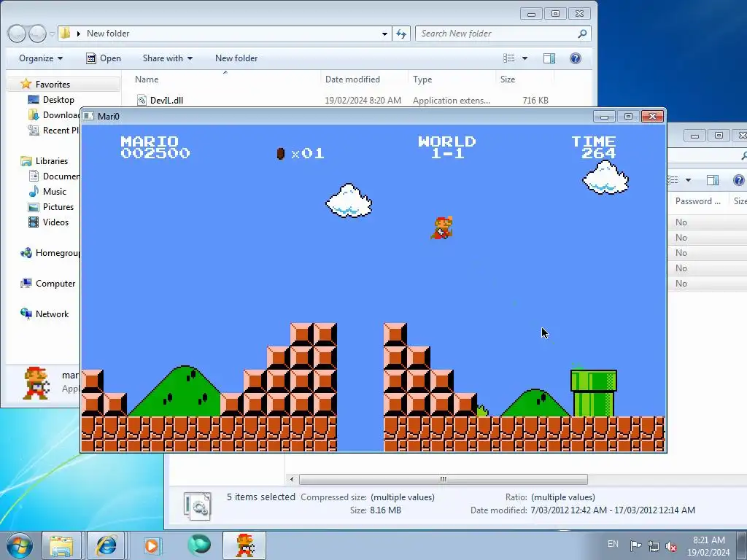
Task: Click the Mari0 window title bar icon
Action: (88, 116)
